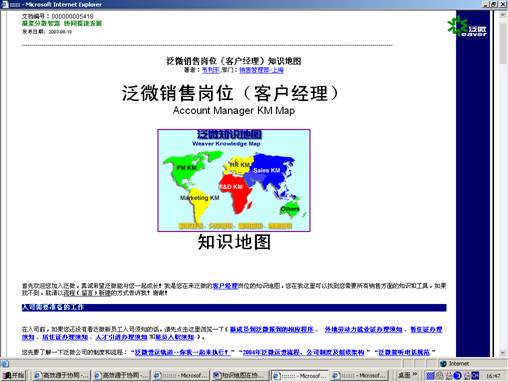Open the Windows Start button 开始
Viewport: 508px width, 382px height.
(x=14, y=375)
